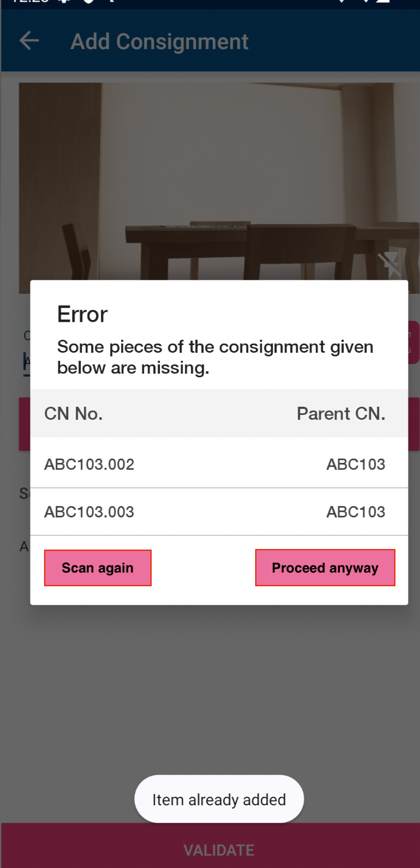Dismiss the Item already added toast
Viewport: 420px width, 868px height.
219,799
